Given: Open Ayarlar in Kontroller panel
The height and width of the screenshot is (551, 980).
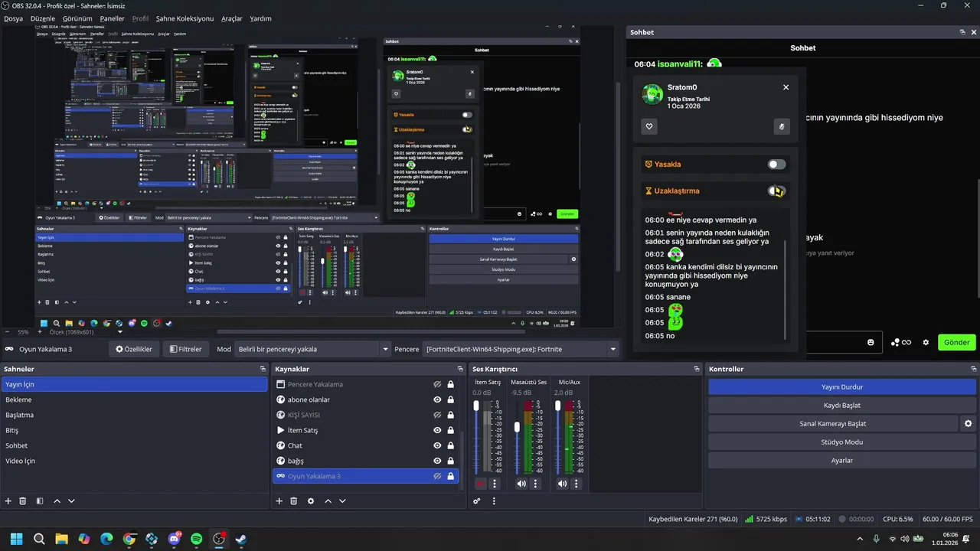Looking at the screenshot, I should [842, 461].
